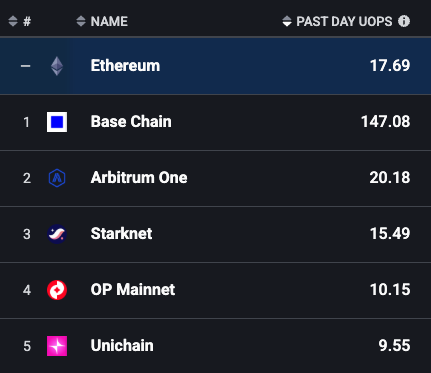
Task: Select Ethereum's 17.69 value cell
Action: pyautogui.click(x=390, y=66)
